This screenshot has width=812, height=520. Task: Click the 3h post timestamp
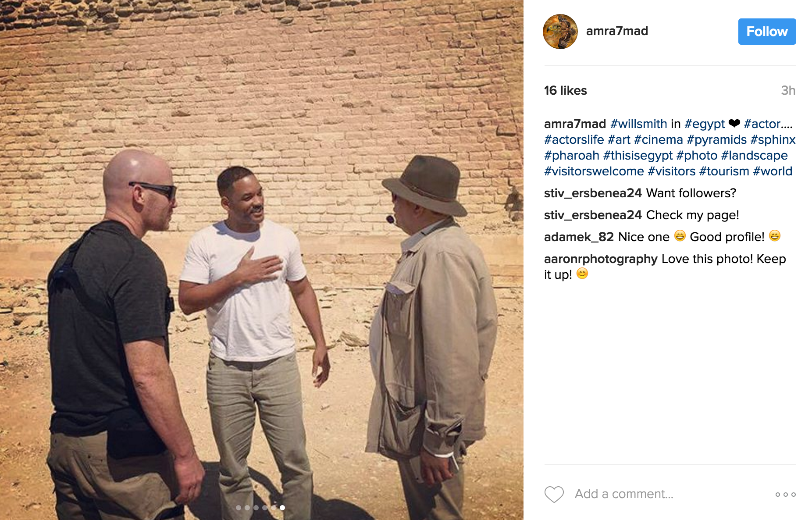pyautogui.click(x=788, y=90)
